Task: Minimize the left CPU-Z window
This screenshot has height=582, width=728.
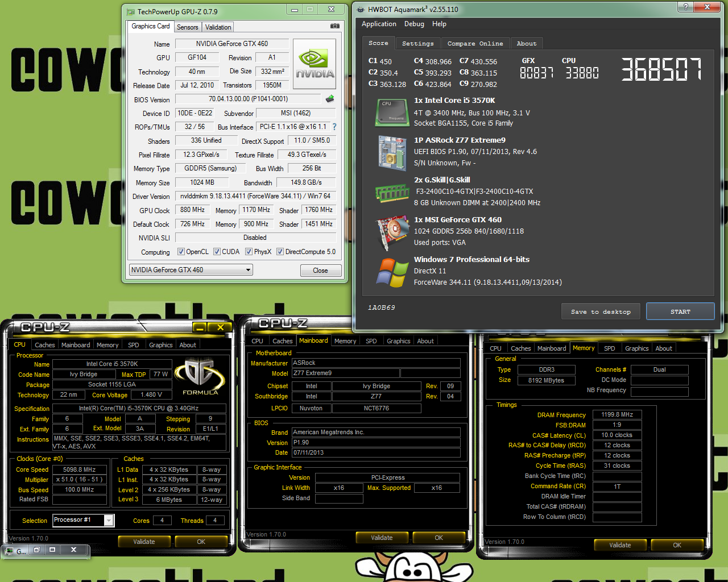Action: [x=200, y=327]
